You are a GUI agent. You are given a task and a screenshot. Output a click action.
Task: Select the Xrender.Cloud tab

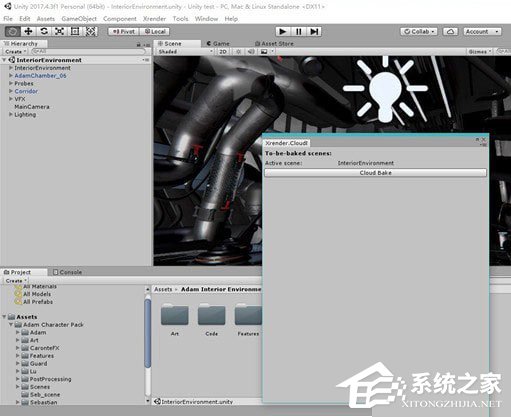(x=286, y=143)
